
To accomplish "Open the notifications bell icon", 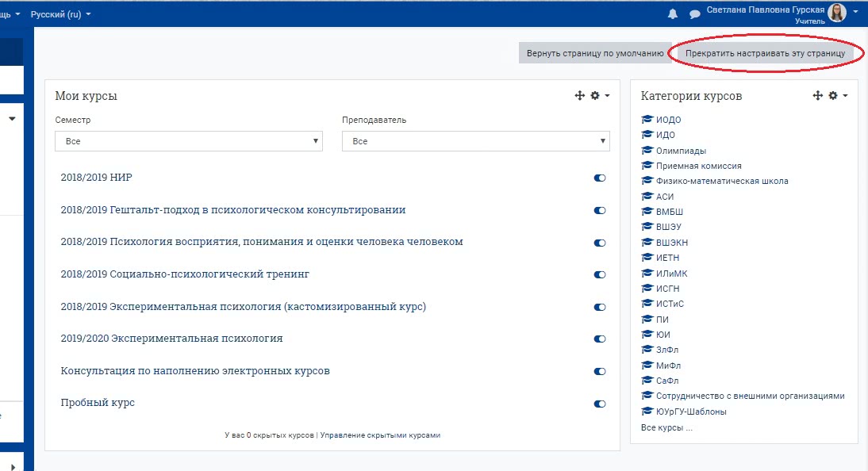I will pos(673,14).
